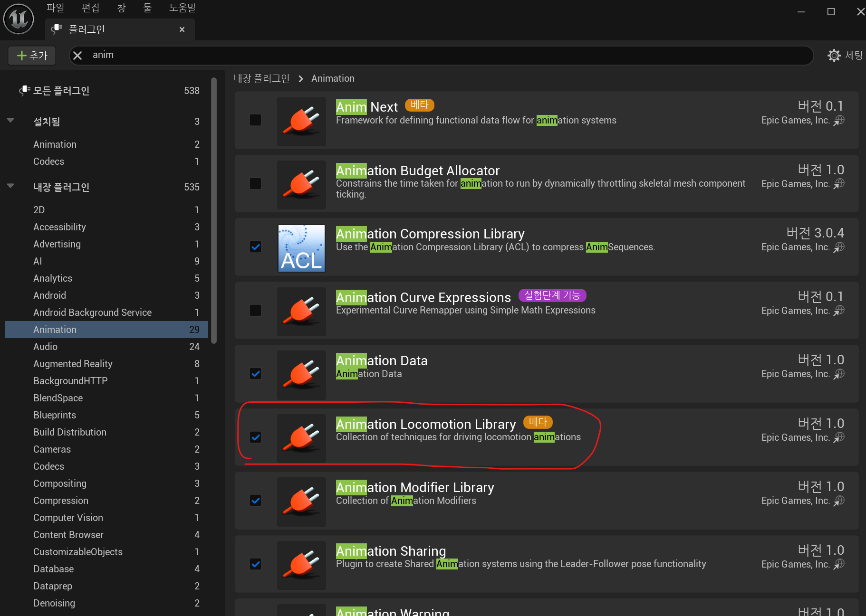Click the ACL Animation Compression Library thumbnail
The height and width of the screenshot is (616, 866).
click(301, 248)
